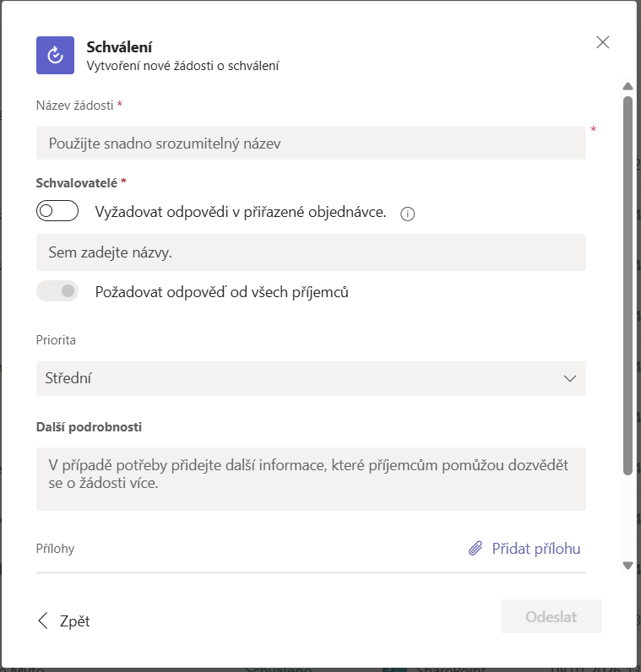Toggle Vyžadovat odpovědi v přiřazené objednávce switch
Viewport: 641px width, 672px height.
tap(57, 211)
